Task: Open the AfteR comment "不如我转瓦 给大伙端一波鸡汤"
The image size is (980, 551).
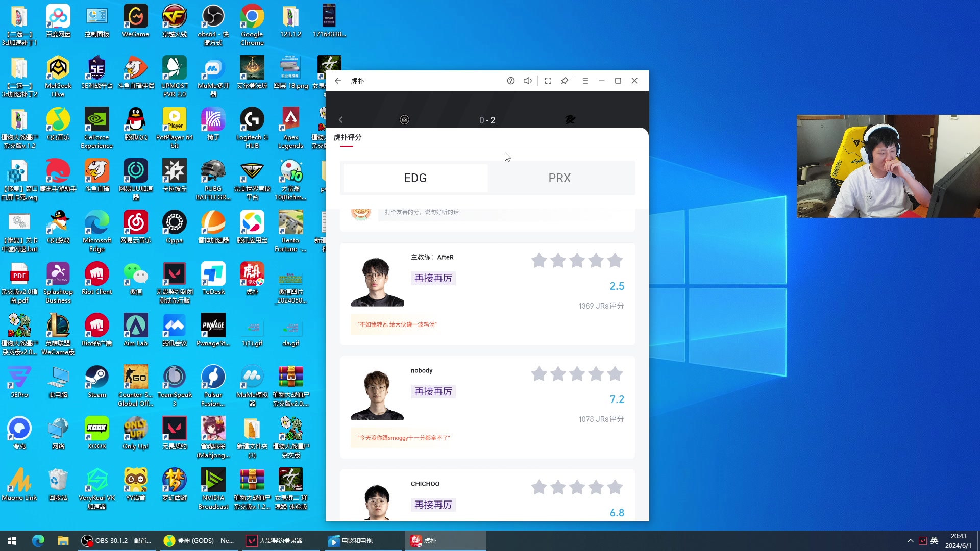Action: point(397,324)
